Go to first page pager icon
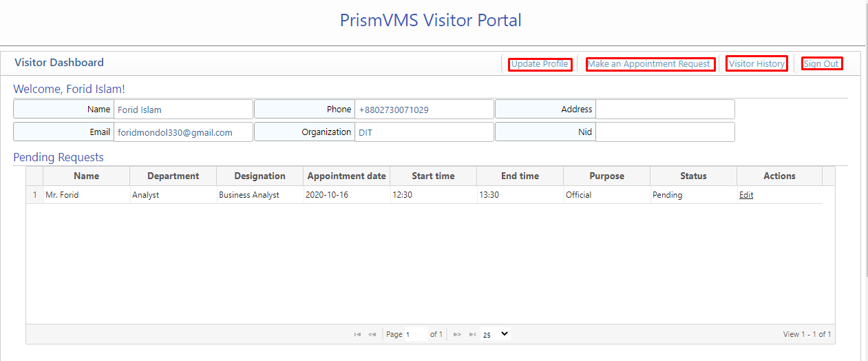Viewport: 868px width, 361px height. click(x=357, y=334)
